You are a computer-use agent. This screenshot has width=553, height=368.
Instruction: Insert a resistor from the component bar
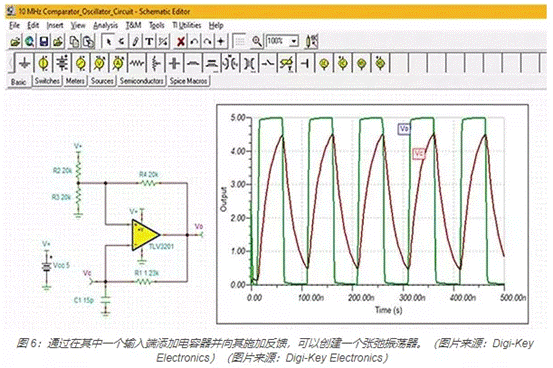tap(137, 64)
